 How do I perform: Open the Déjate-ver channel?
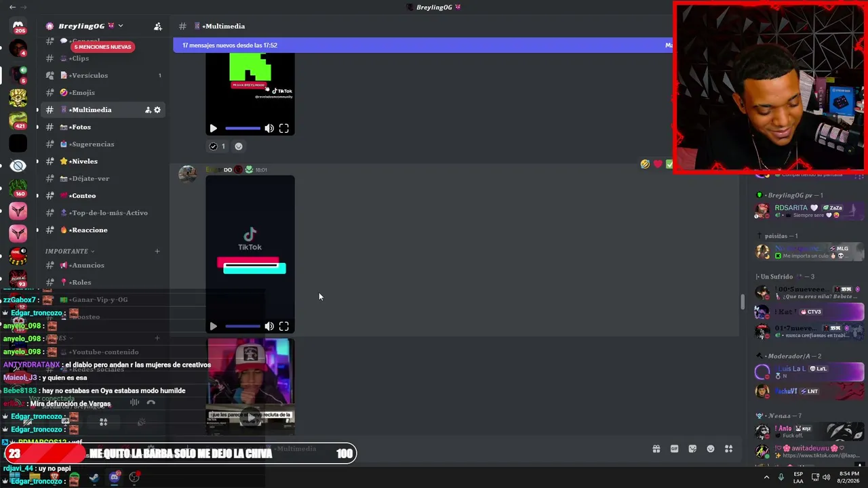click(103, 178)
